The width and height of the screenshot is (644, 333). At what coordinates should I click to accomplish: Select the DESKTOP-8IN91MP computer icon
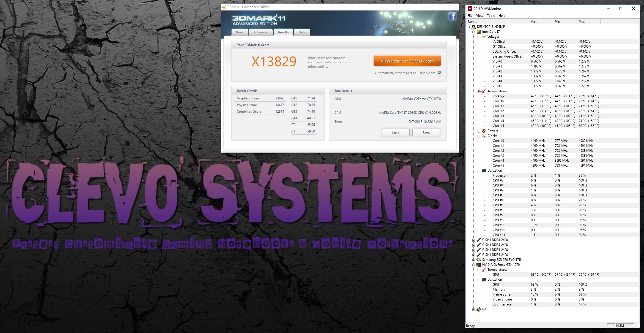tap(473, 27)
